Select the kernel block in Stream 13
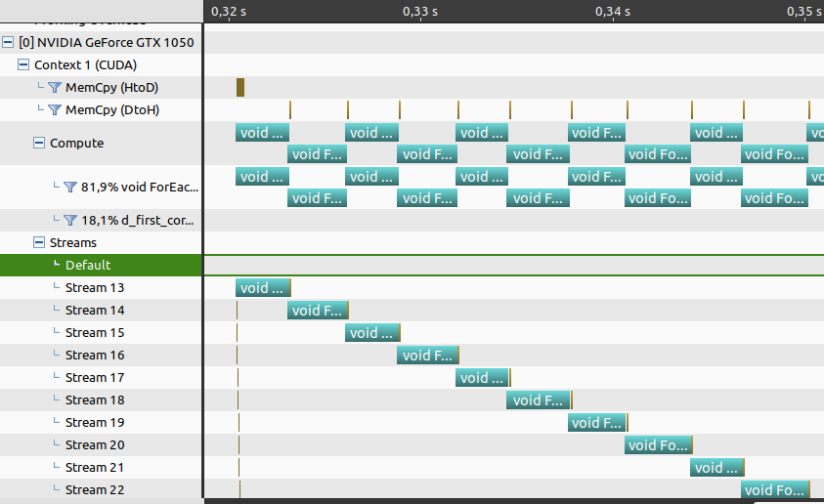Viewport: 824px width, 504px height. (262, 288)
